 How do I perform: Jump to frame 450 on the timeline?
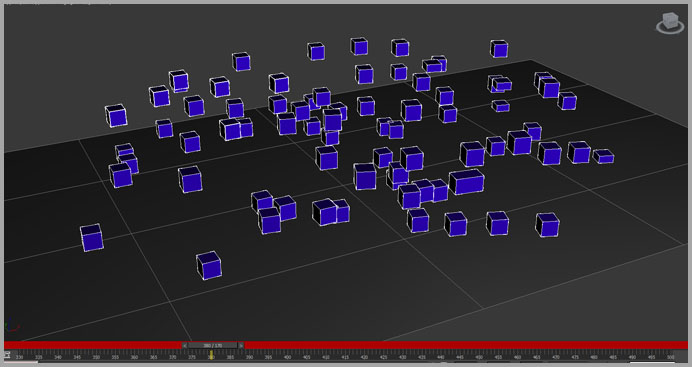[x=479, y=357]
